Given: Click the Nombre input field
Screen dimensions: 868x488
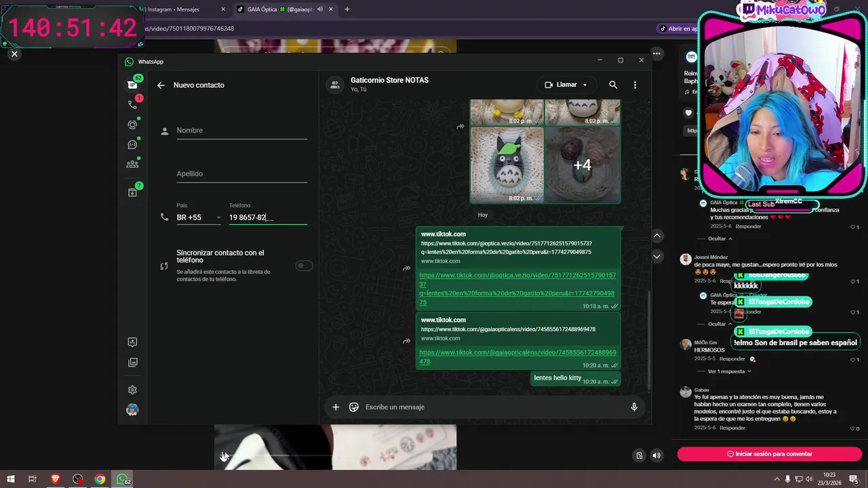Looking at the screenshot, I should 241,130.
